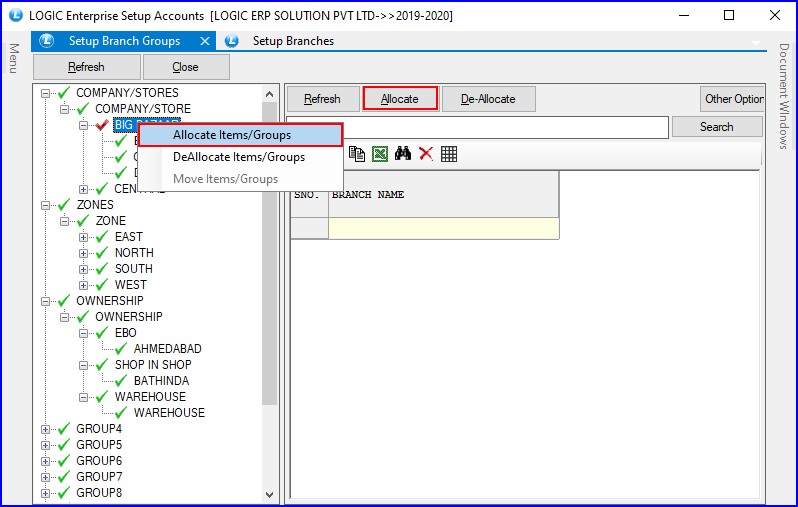Click the copy icon in grid toolbar
The height and width of the screenshot is (507, 798).
[357, 154]
